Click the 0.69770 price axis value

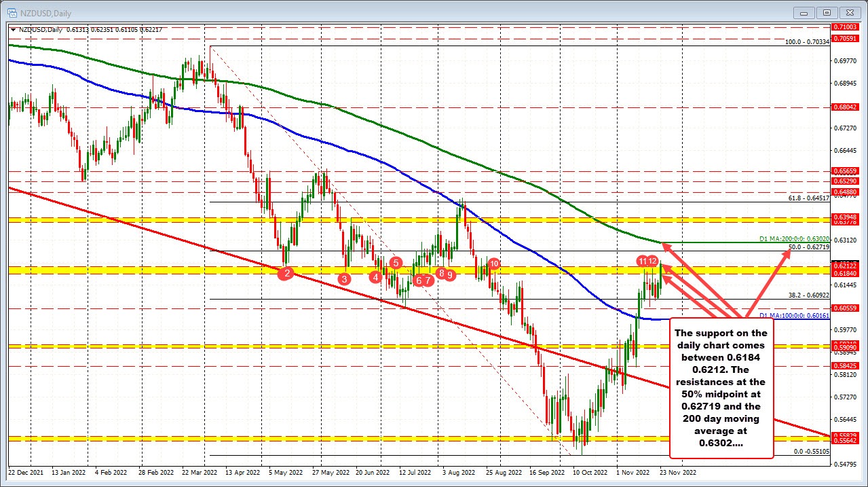click(x=845, y=61)
